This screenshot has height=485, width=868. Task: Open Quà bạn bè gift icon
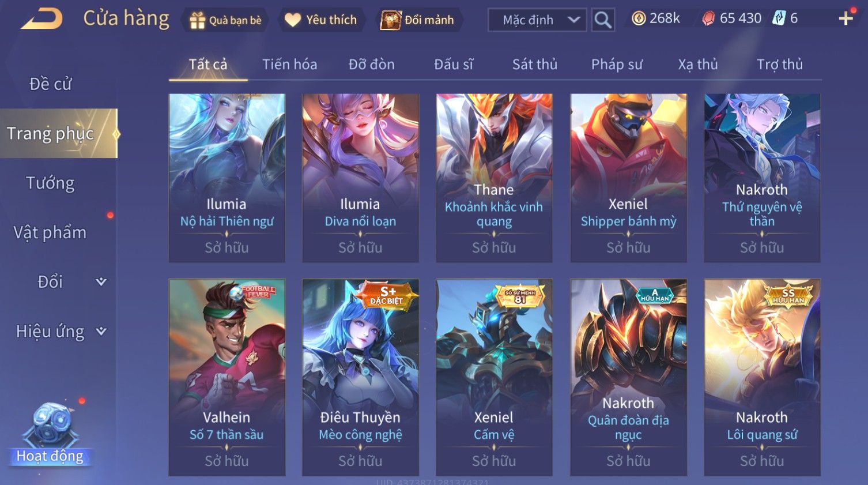pyautogui.click(x=198, y=20)
